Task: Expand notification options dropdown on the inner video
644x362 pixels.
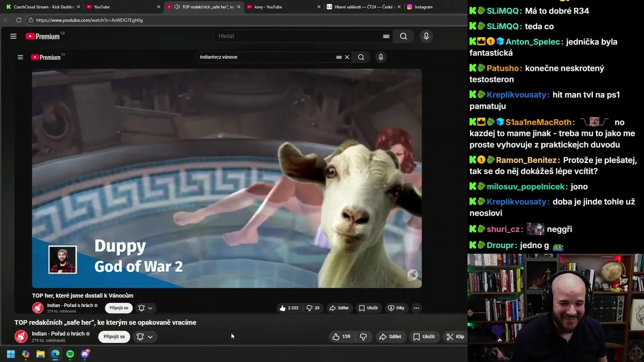Action: pos(150,308)
